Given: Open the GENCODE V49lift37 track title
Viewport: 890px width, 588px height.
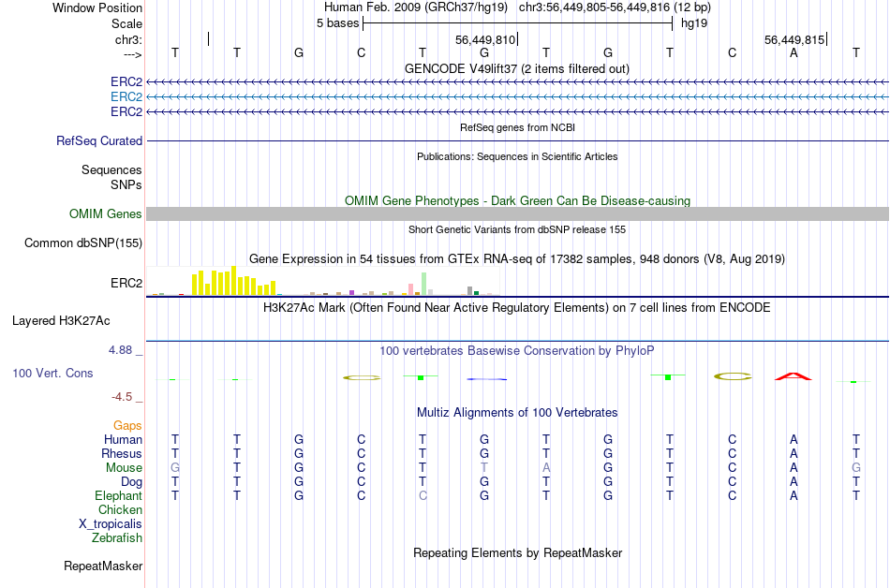Looking at the screenshot, I should click(517, 69).
